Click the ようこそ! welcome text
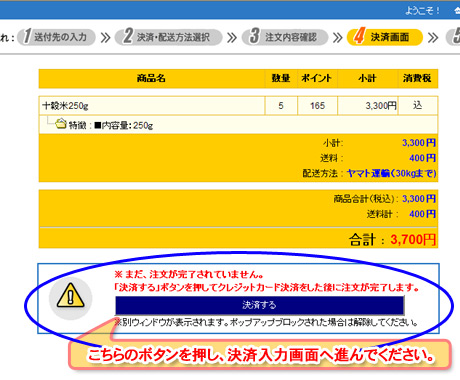The image size is (460, 380). (x=422, y=11)
